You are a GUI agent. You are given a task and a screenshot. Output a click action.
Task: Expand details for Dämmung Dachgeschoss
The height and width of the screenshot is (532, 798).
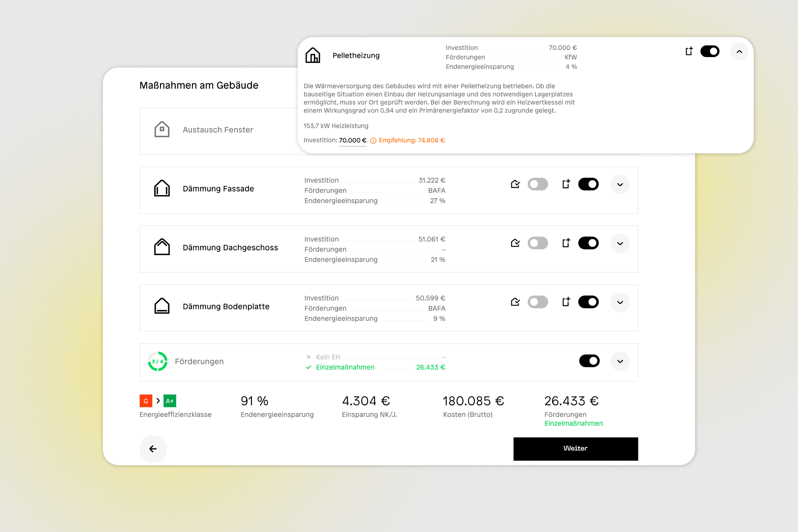pos(620,243)
